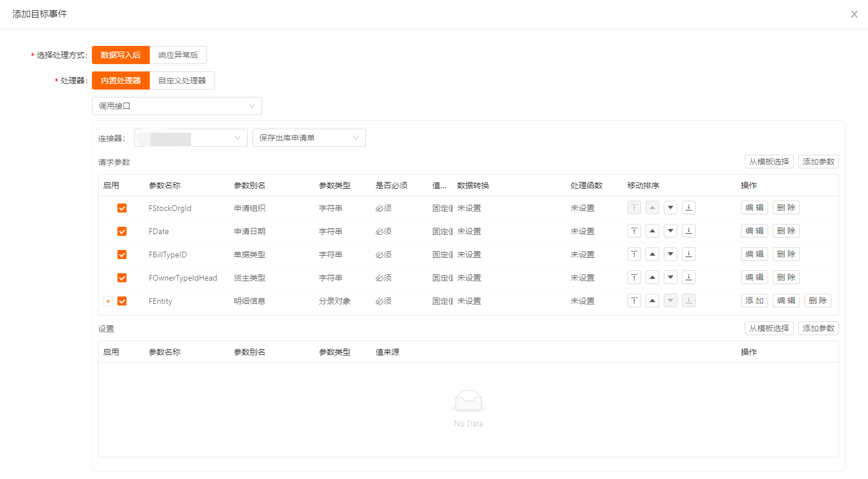The image size is (868, 479).
Task: Move FOwnerTypeIdHead row to bottom
Action: (689, 278)
